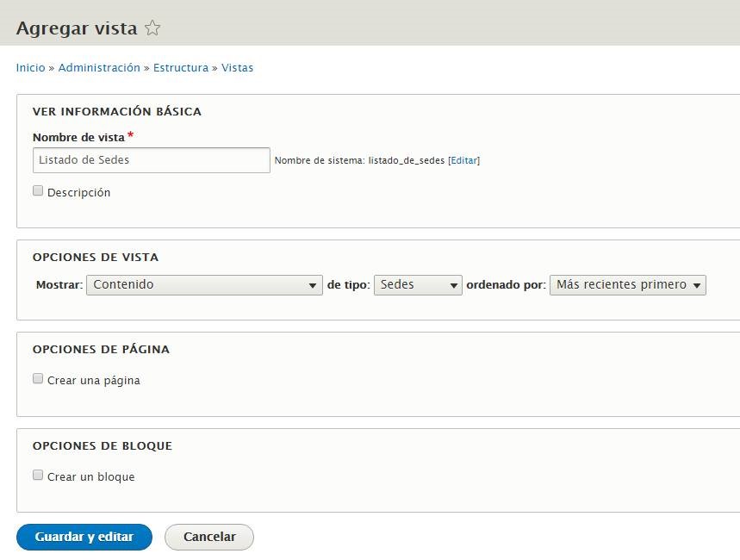740x560 pixels.
Task: Check the Crear una página option
Action: click(x=38, y=379)
